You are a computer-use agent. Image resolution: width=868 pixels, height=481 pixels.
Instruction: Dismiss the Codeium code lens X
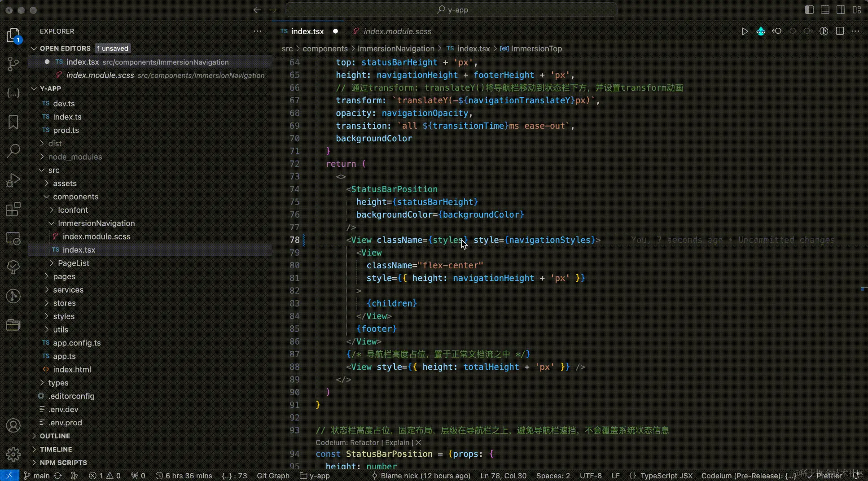tap(418, 442)
